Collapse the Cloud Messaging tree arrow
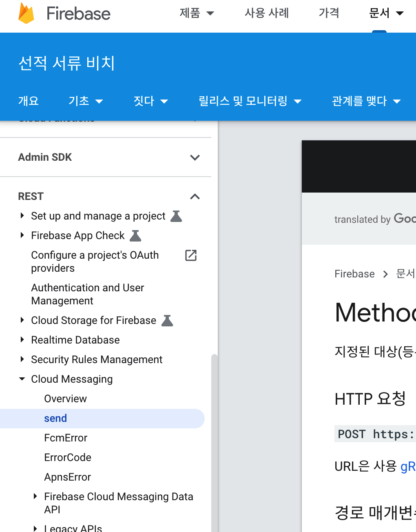Image resolution: width=416 pixels, height=532 pixels. pos(22,379)
